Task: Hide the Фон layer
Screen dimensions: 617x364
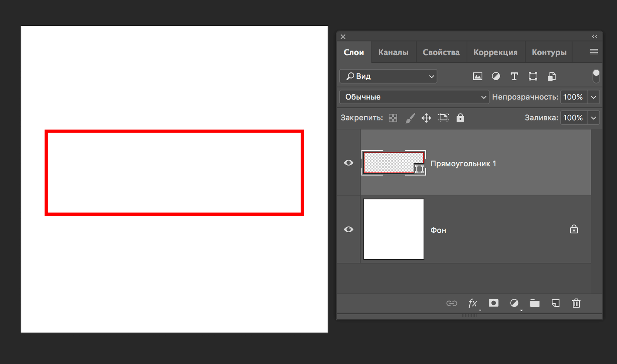Action: coord(348,229)
